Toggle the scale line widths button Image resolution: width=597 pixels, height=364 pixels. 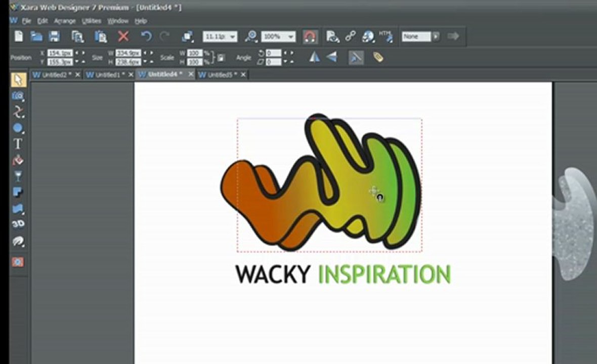356,58
